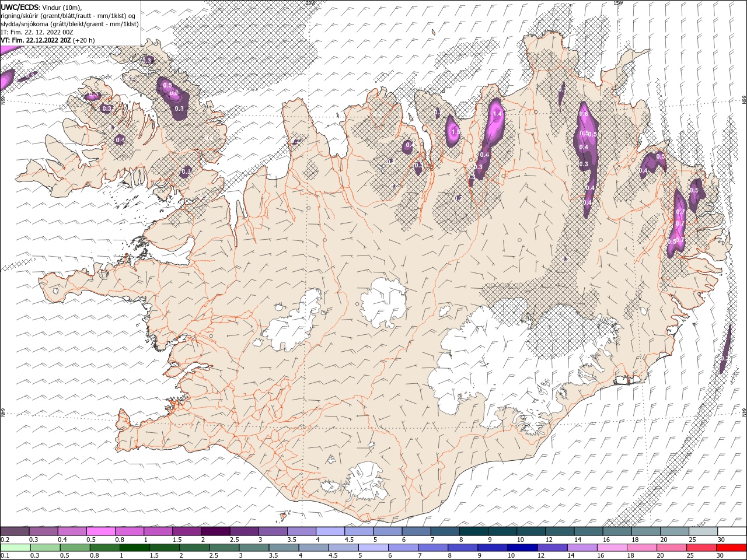Select the bright pink snow swatch between 0.5 and 0.8
Viewport: 747px width, 560px height.
(101, 531)
